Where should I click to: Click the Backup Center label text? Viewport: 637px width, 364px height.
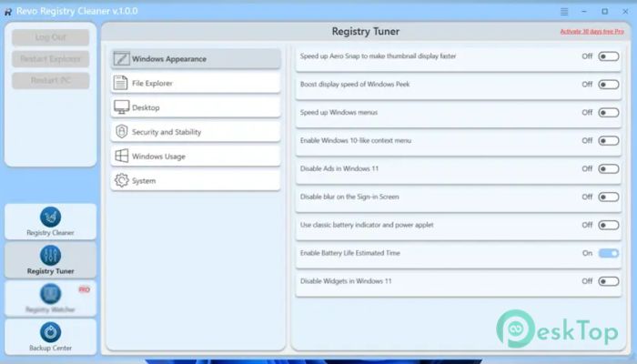(x=50, y=349)
